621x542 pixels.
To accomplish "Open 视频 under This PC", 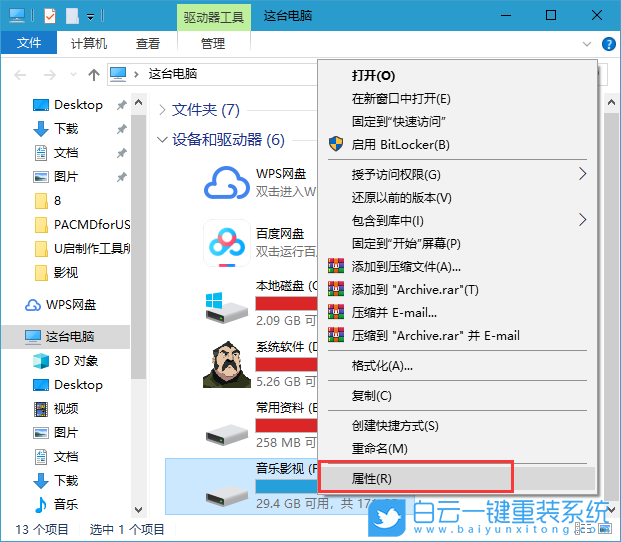I will tap(55, 409).
